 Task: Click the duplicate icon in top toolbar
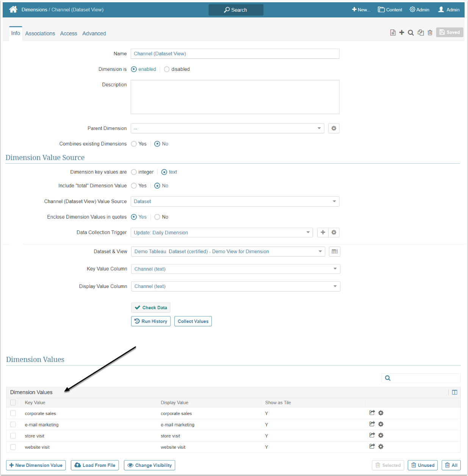point(421,33)
